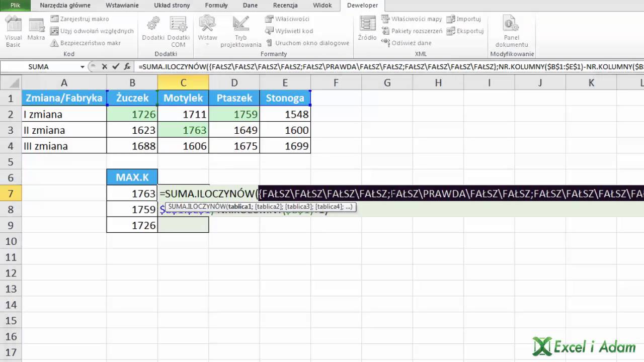Image resolution: width=644 pixels, height=362 pixels.
Task: Select column G header
Action: 387,82
